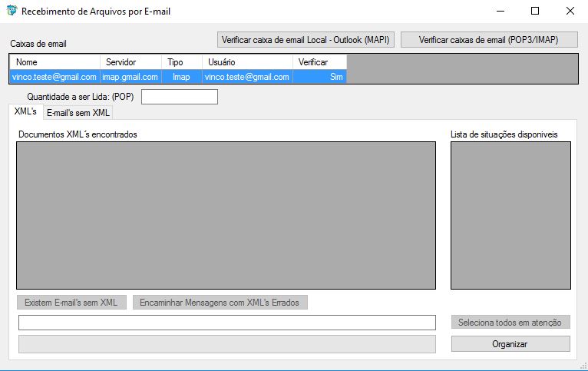Screen dimensions: 588x371
Task: Close the Recebimento de Arquivos window
Action: (x=570, y=11)
